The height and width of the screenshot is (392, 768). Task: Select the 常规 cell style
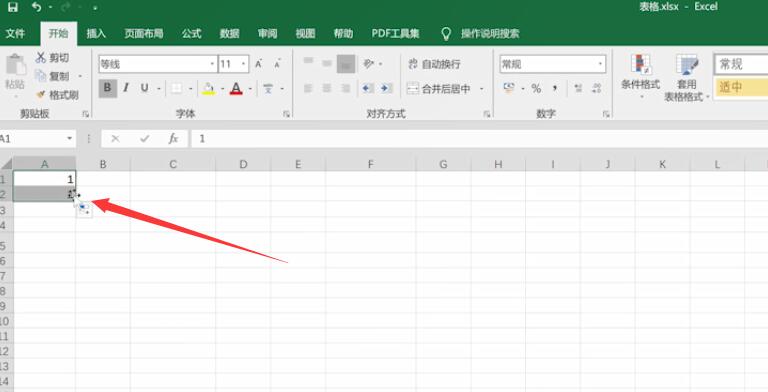click(x=741, y=64)
